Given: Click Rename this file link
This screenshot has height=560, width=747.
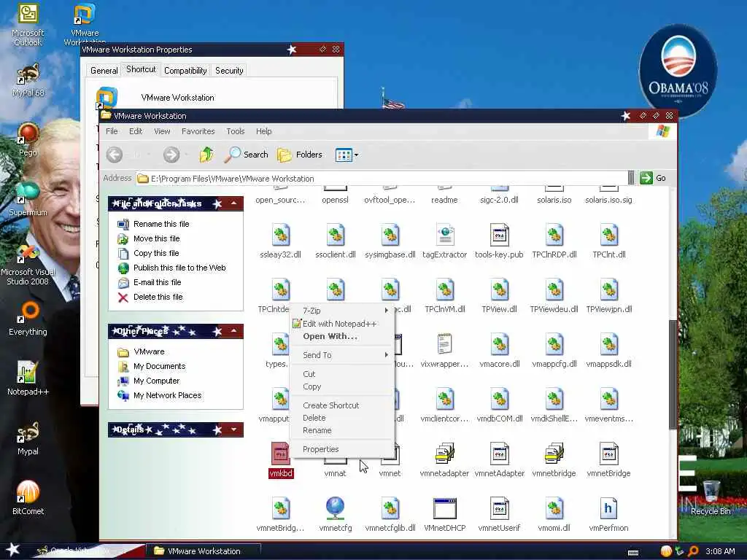Looking at the screenshot, I should 161,224.
